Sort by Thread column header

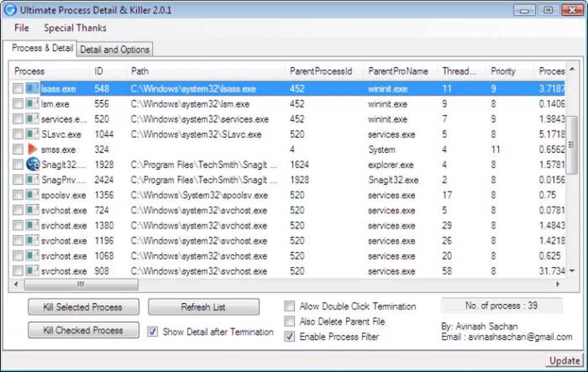462,71
